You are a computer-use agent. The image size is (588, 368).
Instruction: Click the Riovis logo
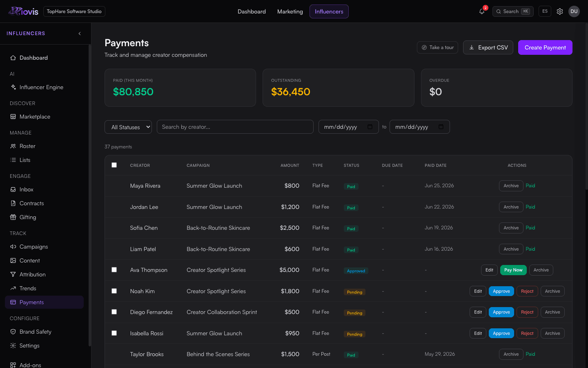(x=23, y=11)
